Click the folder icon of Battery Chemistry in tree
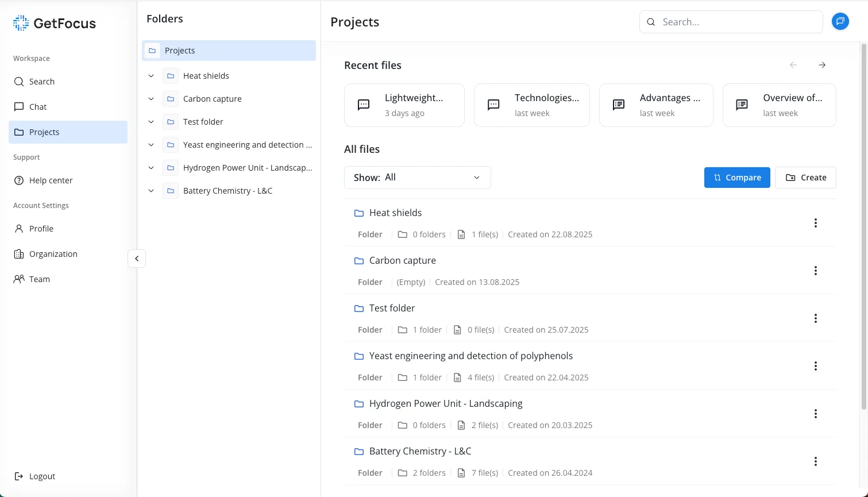This screenshot has height=497, width=868. (171, 191)
